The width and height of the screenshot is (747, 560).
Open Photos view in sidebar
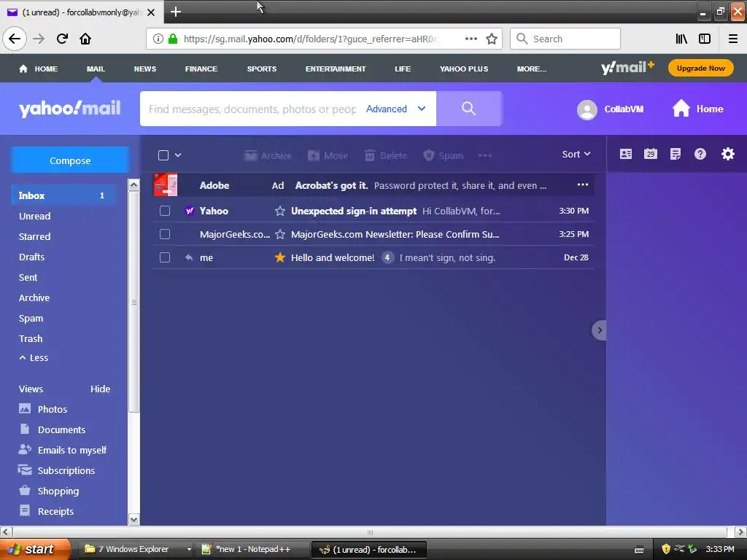click(x=53, y=409)
